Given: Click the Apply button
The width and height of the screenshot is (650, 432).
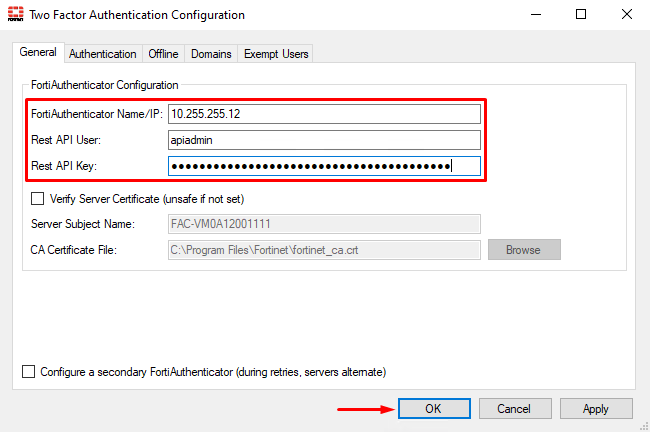Looking at the screenshot, I should [596, 409].
